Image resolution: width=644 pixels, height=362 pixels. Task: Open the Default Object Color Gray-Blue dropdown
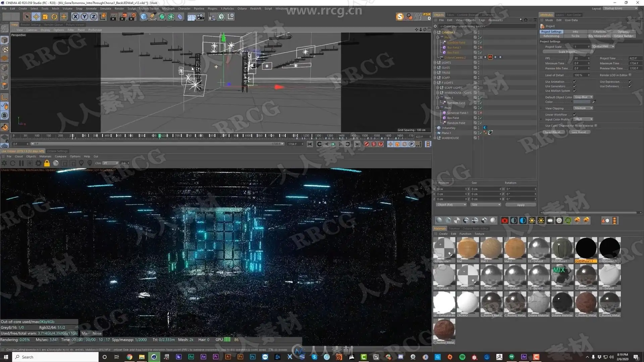pyautogui.click(x=583, y=97)
